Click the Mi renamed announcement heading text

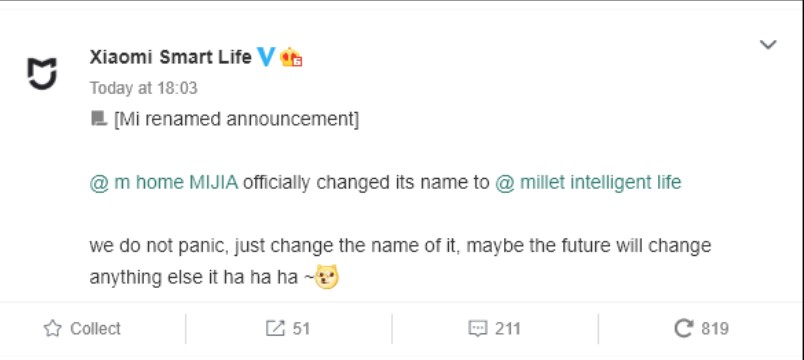(x=236, y=119)
